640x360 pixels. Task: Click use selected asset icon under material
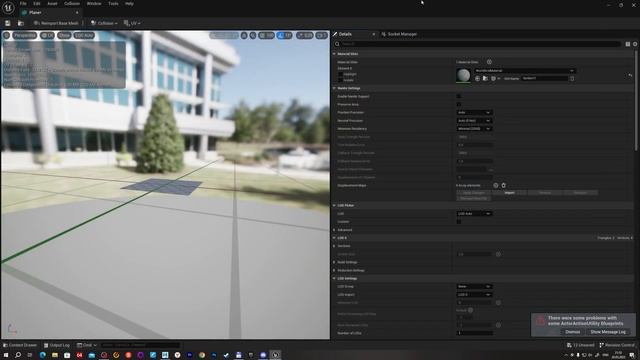(477, 78)
